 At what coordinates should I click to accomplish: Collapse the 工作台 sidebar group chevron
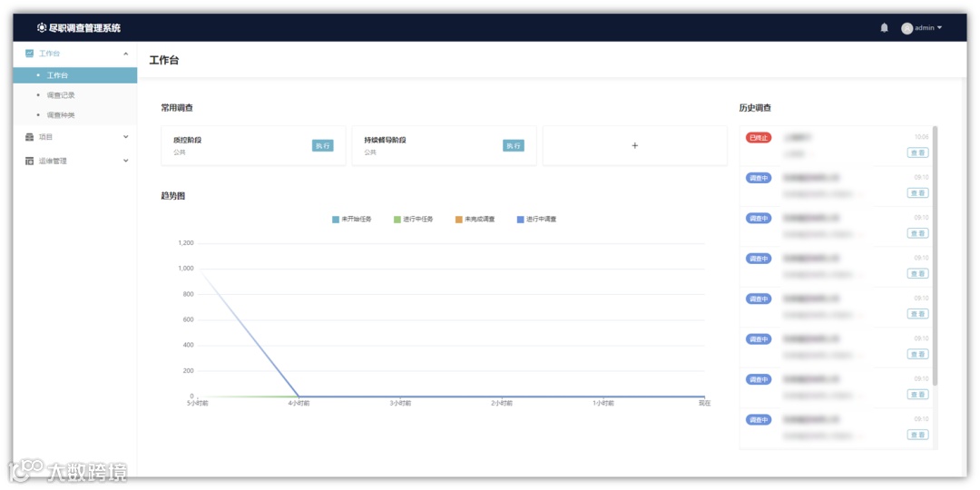click(x=125, y=54)
